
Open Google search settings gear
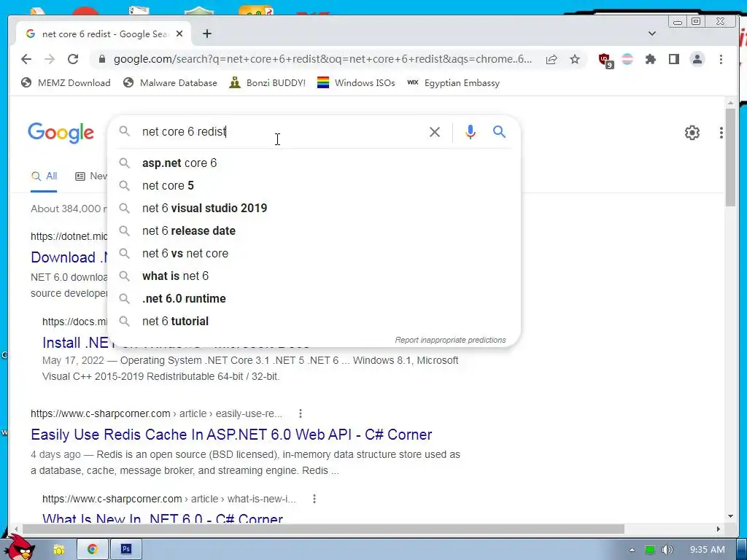point(692,133)
